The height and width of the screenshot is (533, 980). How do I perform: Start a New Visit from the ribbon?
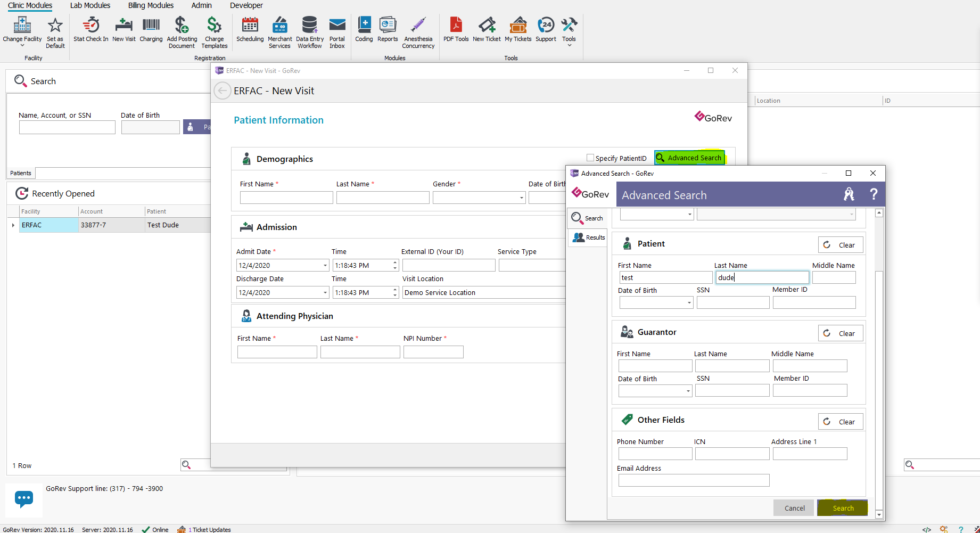tap(124, 30)
